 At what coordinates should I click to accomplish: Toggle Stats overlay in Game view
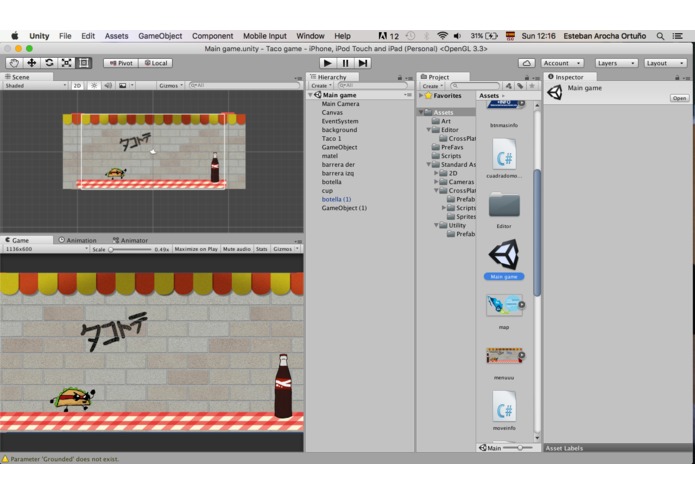click(x=262, y=249)
